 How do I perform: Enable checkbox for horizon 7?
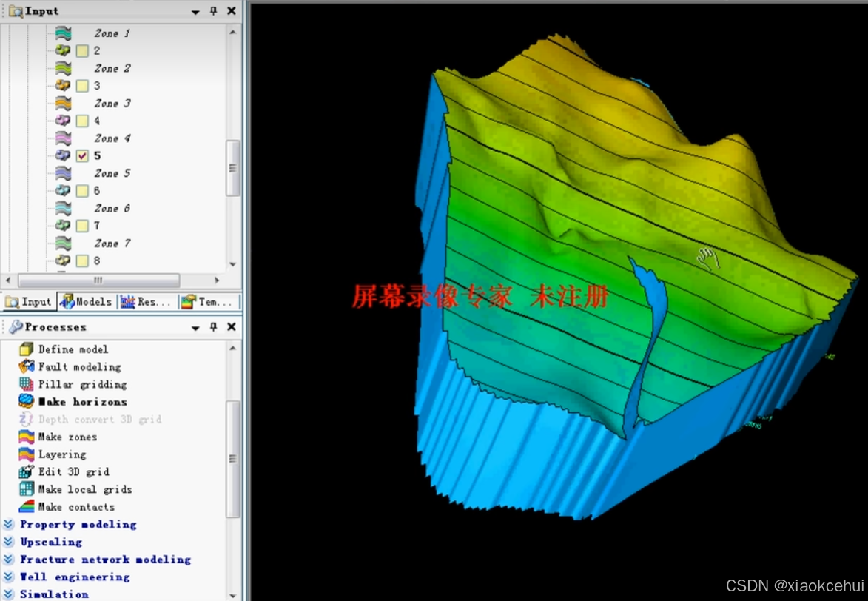point(82,226)
